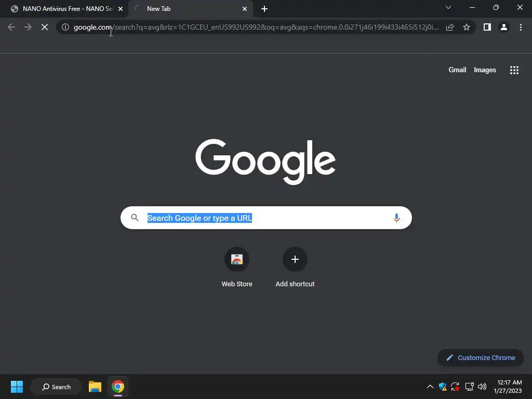
Task: Close the New Tab tab
Action: click(x=245, y=9)
